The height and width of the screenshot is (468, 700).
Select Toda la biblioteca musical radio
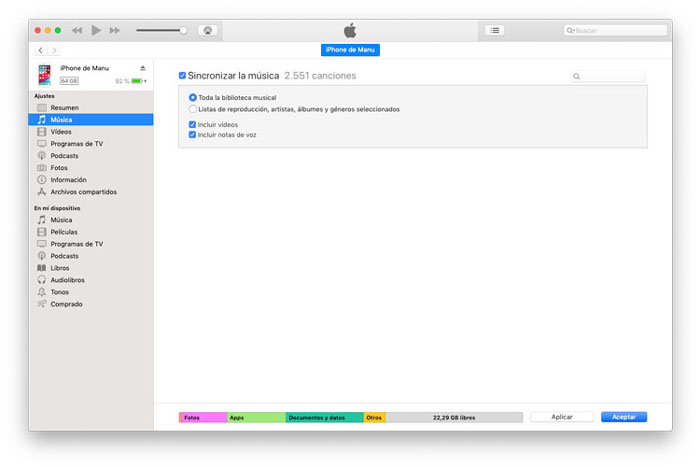pyautogui.click(x=193, y=97)
